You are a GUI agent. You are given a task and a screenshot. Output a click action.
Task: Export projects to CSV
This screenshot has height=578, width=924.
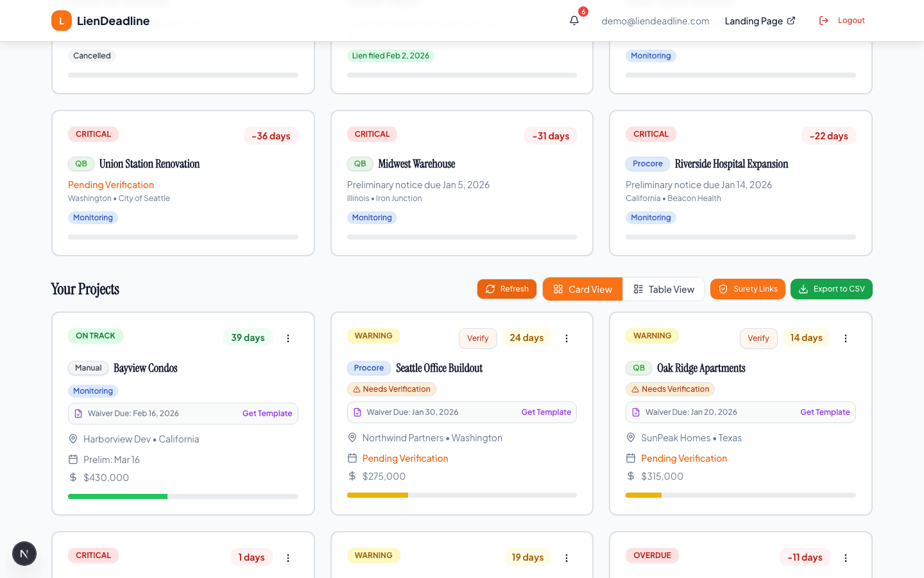pos(831,289)
